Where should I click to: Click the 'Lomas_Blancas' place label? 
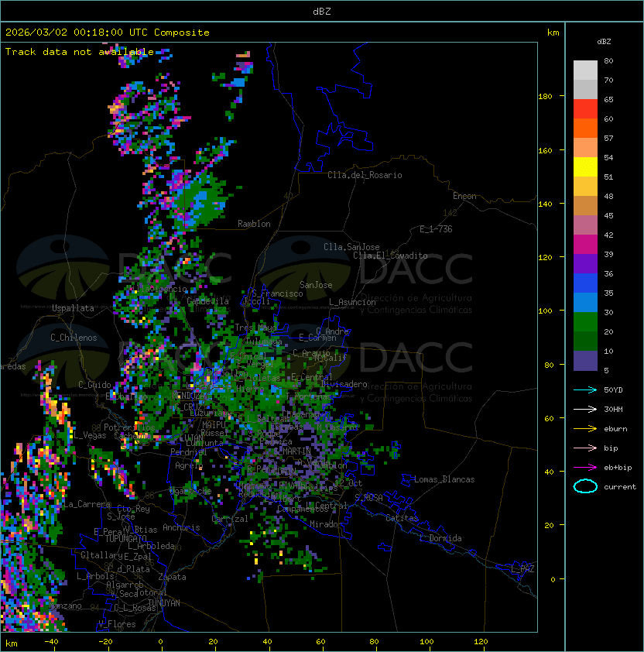[444, 479]
